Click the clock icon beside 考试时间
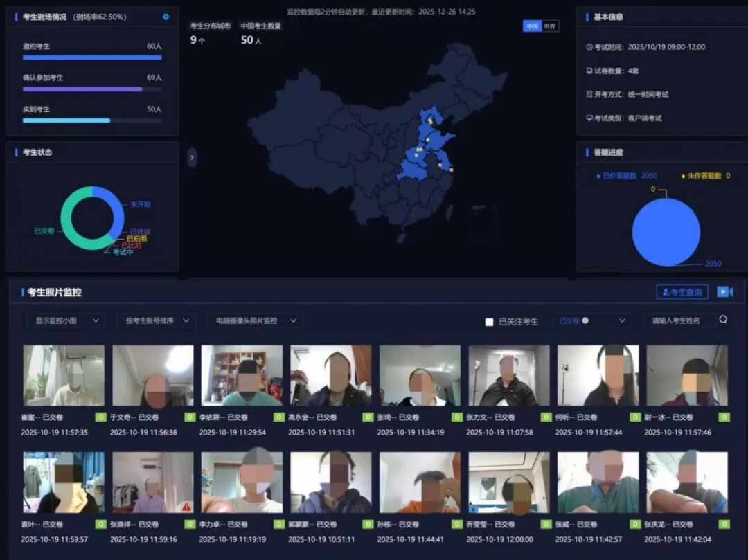Viewport: 748px width, 560px height. coord(589,47)
